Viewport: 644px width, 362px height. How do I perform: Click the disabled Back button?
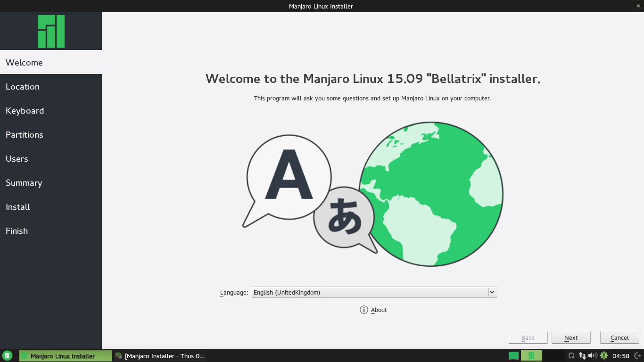click(x=528, y=337)
